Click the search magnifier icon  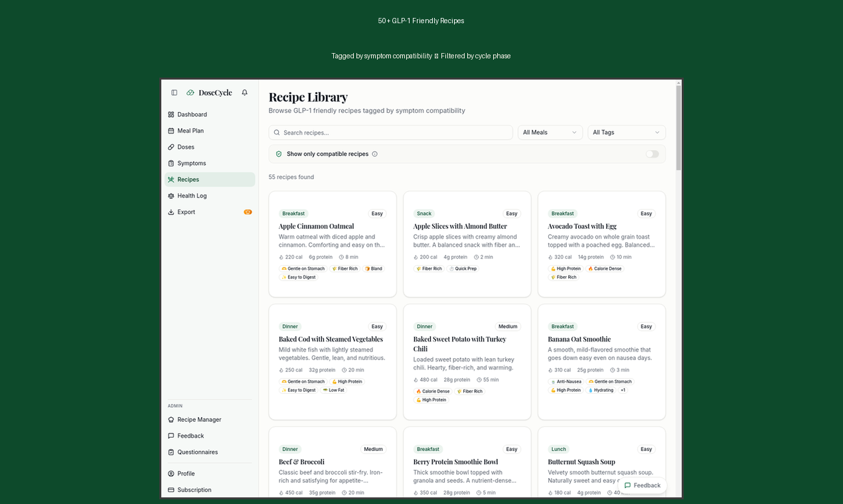277,133
